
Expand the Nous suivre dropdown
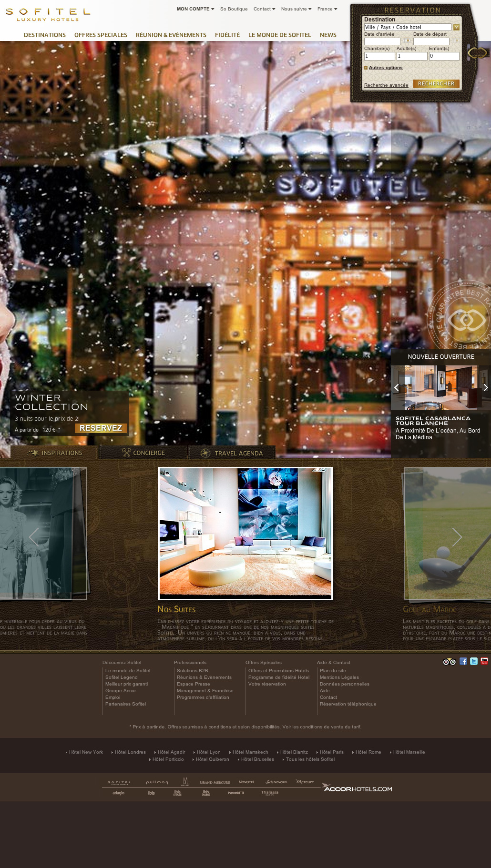(x=296, y=9)
